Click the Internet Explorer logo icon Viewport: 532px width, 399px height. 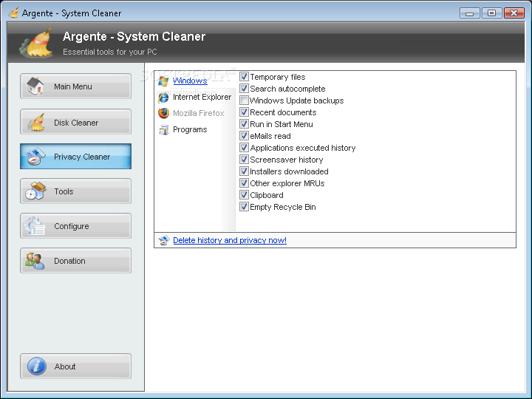(x=163, y=98)
